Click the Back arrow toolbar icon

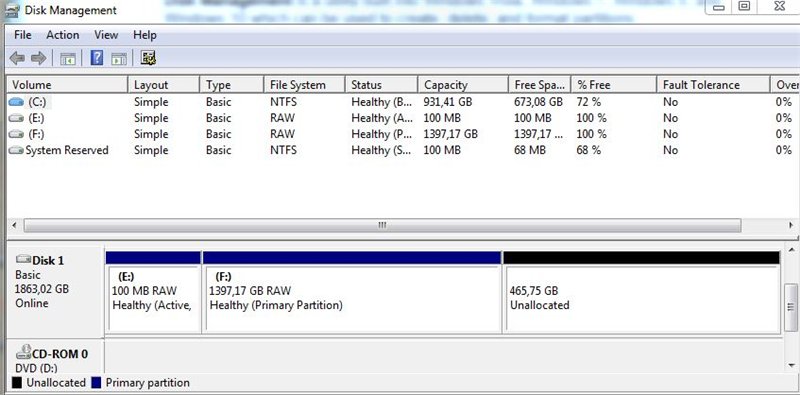[17, 58]
